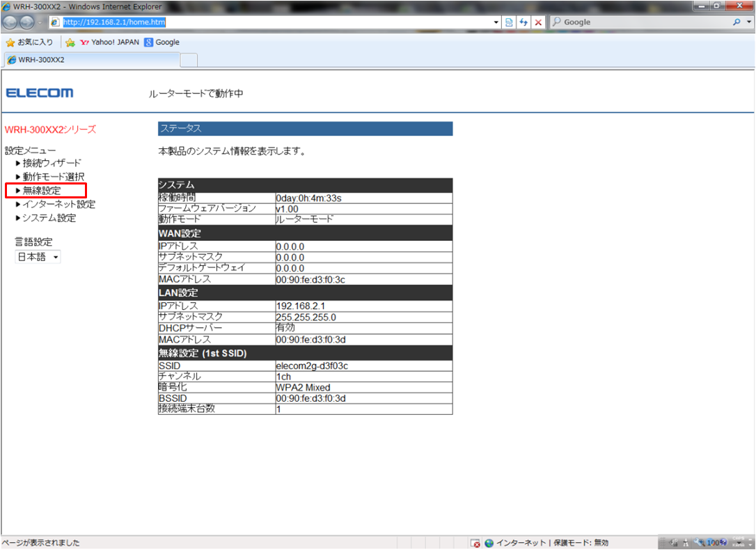Click the LAN IP address 192.168.2.1 cell
This screenshot has height=550, width=756.
tap(363, 306)
